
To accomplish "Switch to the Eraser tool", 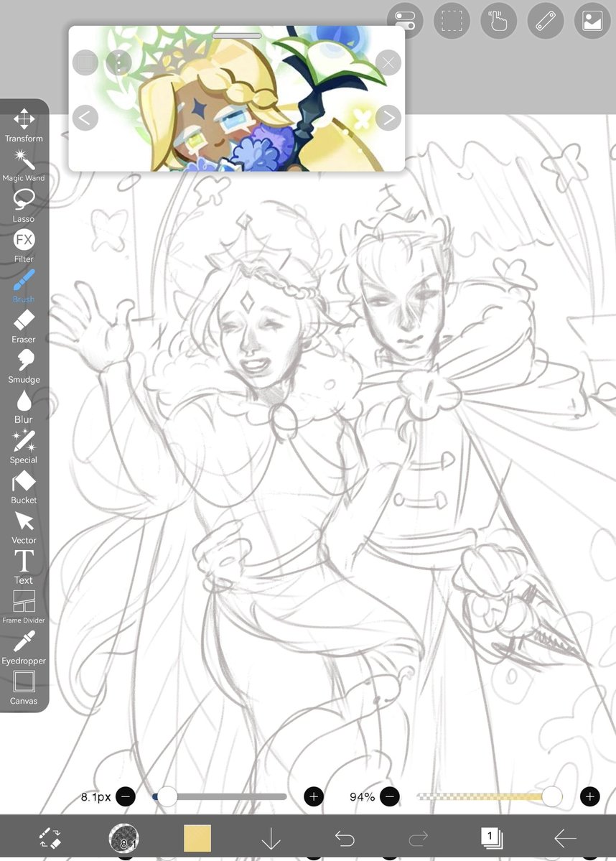I will (x=24, y=326).
